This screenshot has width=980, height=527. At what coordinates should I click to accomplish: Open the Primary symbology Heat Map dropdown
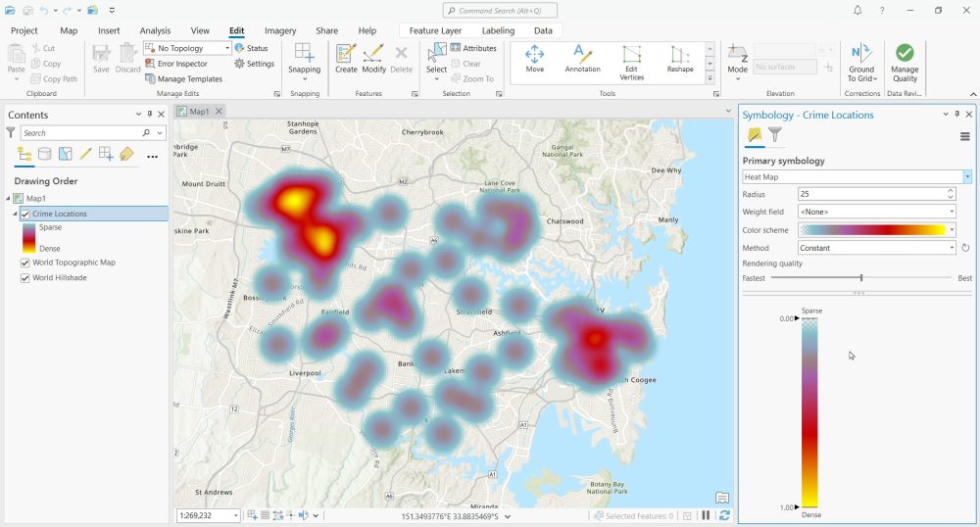tap(857, 176)
